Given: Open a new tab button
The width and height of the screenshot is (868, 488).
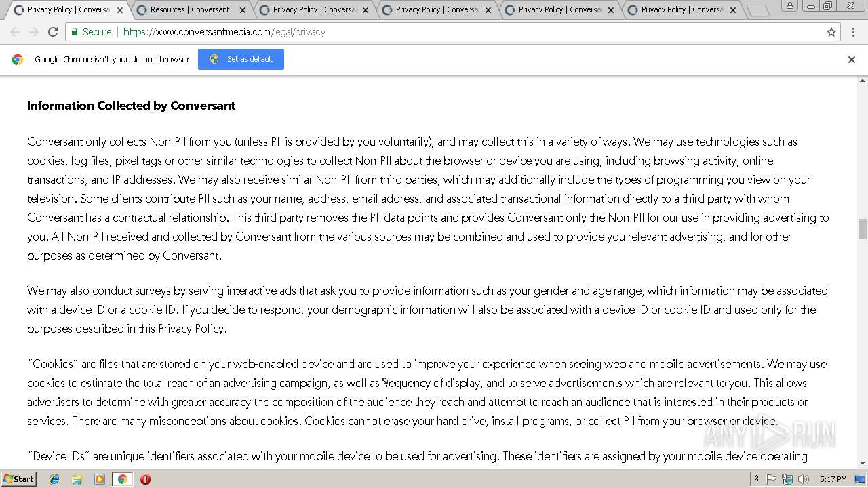Looking at the screenshot, I should [757, 10].
